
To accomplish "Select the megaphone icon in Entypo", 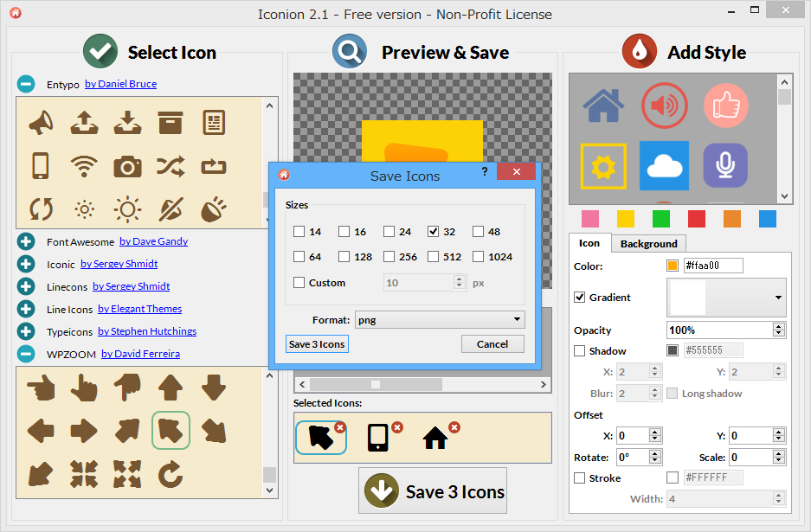I will (x=41, y=123).
